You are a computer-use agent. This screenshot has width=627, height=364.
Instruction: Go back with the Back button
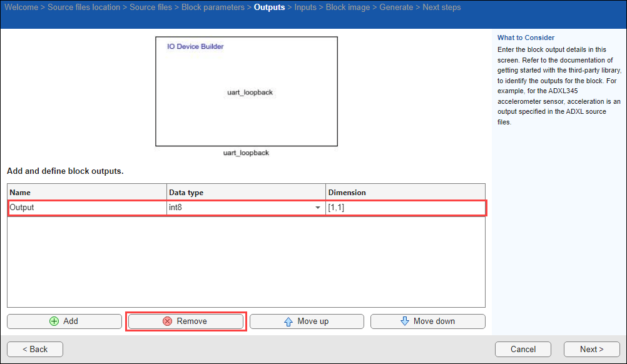(35, 349)
